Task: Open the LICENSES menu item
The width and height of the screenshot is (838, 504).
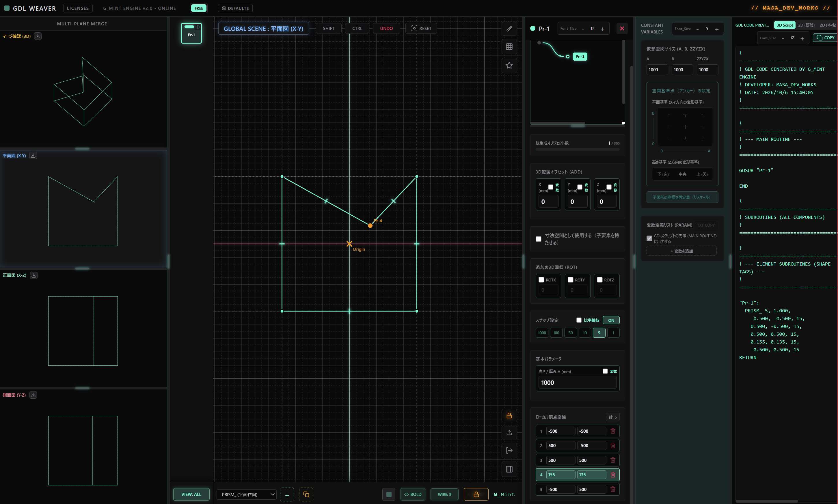Action: tap(78, 8)
